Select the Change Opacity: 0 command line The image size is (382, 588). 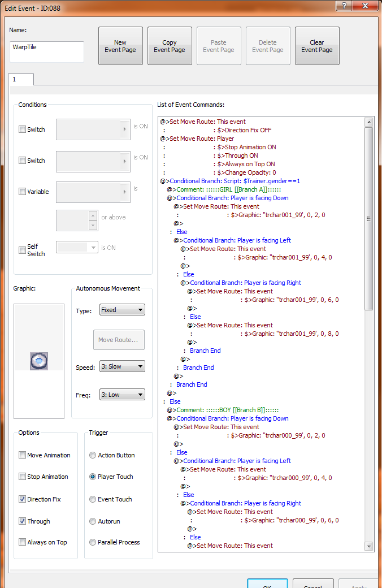(250, 172)
